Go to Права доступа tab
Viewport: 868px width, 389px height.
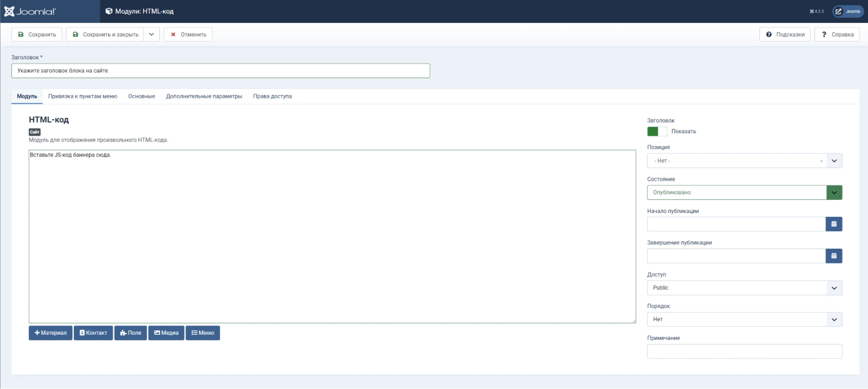pos(272,96)
